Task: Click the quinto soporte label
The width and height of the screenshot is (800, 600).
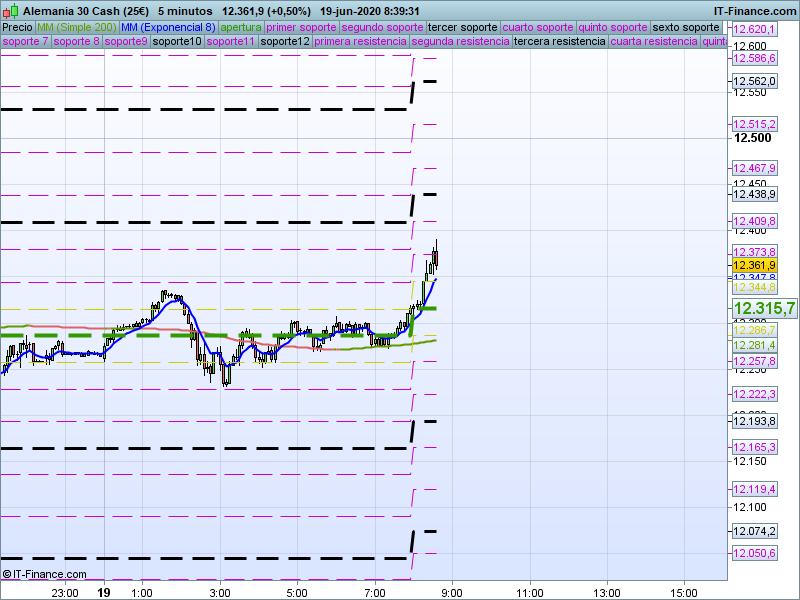Action: (x=613, y=28)
